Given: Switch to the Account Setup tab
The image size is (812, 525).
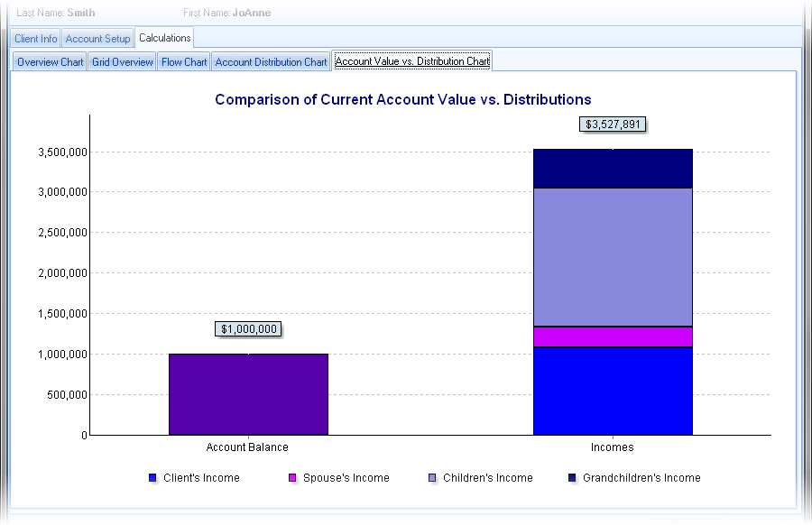Looking at the screenshot, I should click(x=97, y=39).
